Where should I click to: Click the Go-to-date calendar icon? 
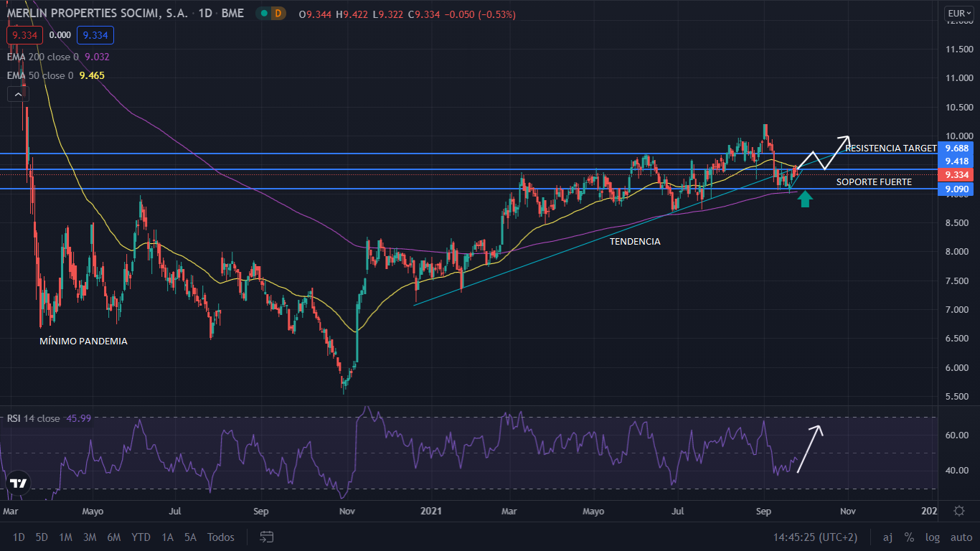coord(265,537)
